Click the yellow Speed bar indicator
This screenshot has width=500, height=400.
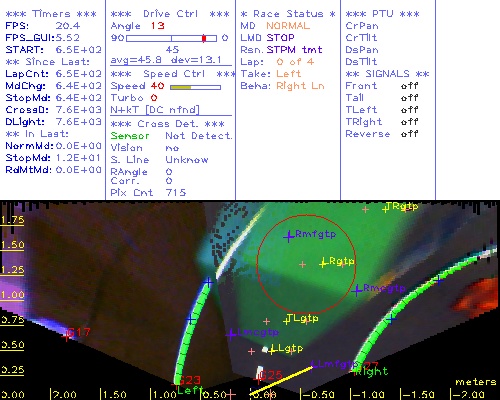click(x=181, y=87)
